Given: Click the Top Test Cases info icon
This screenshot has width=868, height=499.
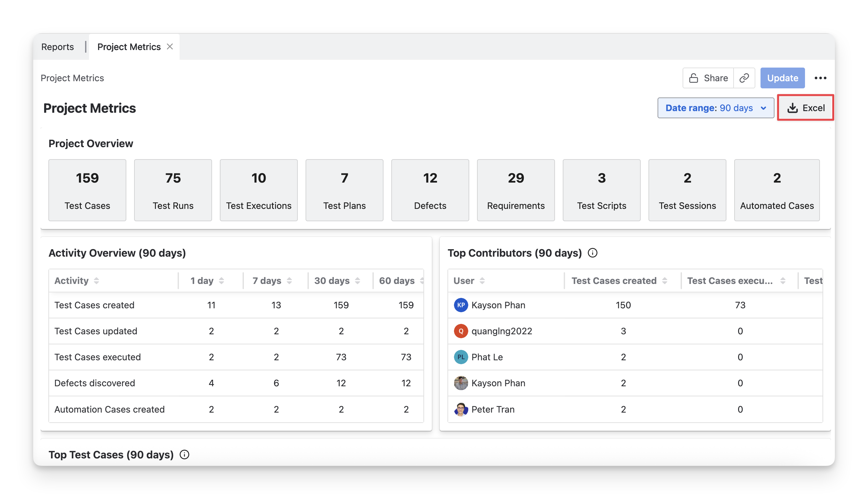Looking at the screenshot, I should (184, 454).
